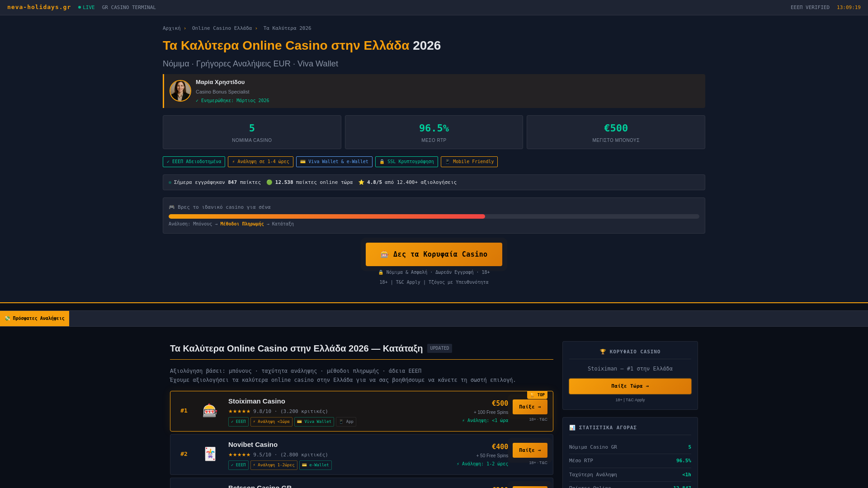Select Μέθοδοι Πληρωμής step label

click(x=242, y=224)
